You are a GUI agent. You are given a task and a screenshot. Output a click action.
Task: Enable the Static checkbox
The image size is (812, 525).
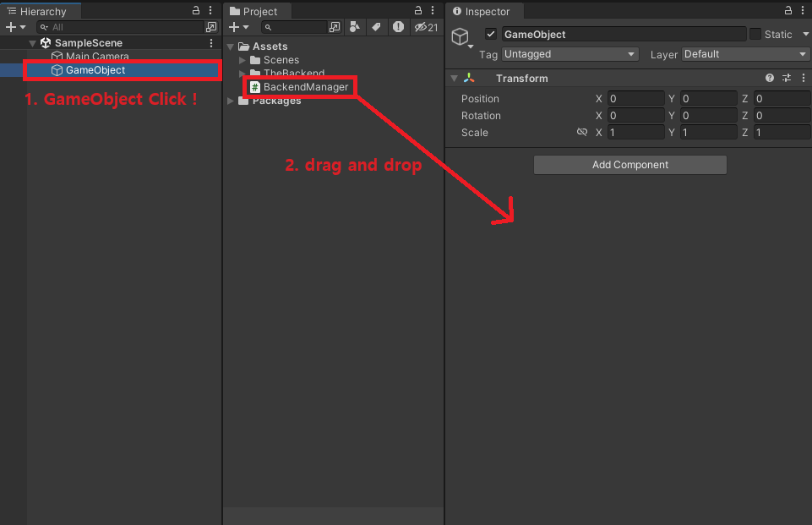pos(755,34)
